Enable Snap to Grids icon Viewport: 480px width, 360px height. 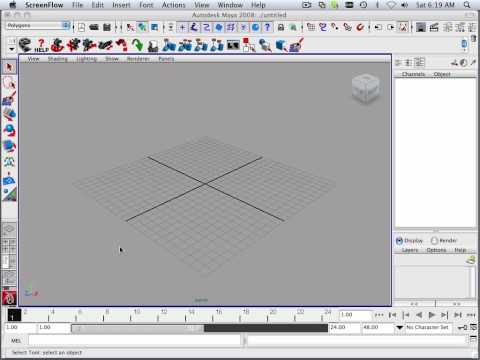tap(311, 27)
